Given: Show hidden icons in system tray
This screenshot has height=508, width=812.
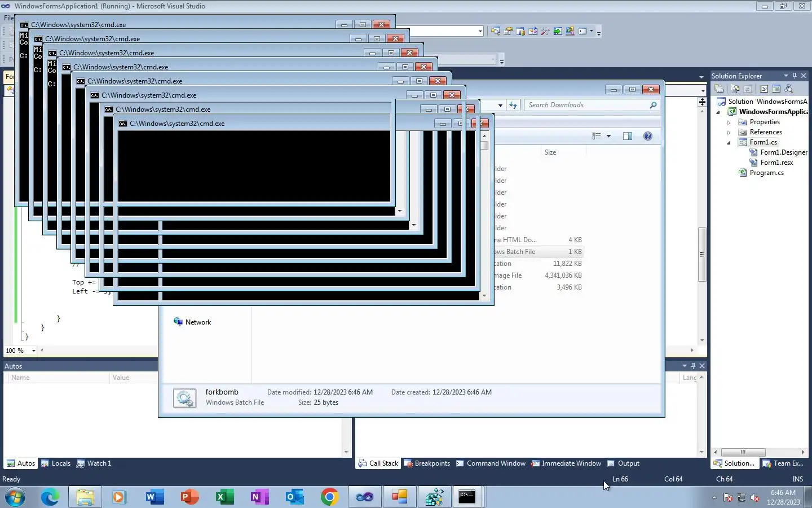Looking at the screenshot, I should (714, 497).
